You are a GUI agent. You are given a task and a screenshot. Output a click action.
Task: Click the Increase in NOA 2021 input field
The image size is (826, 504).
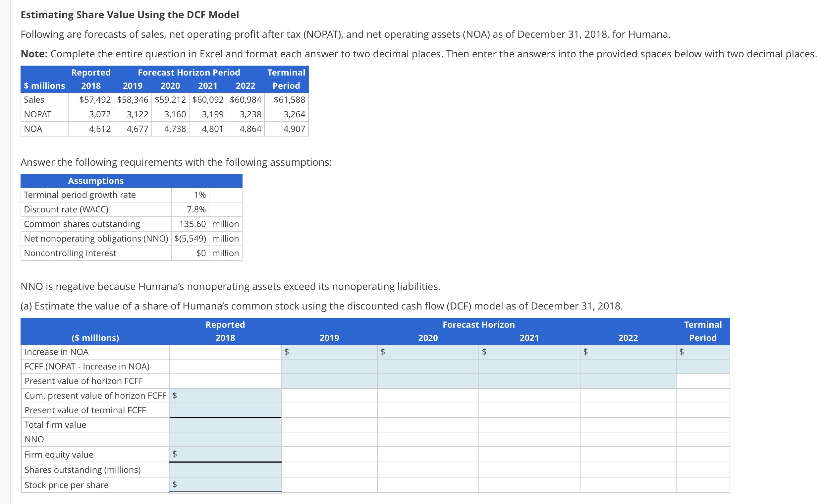[529, 352]
